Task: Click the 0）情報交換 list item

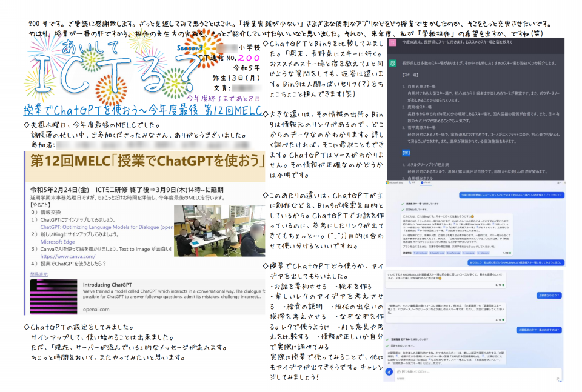Action: [46, 212]
